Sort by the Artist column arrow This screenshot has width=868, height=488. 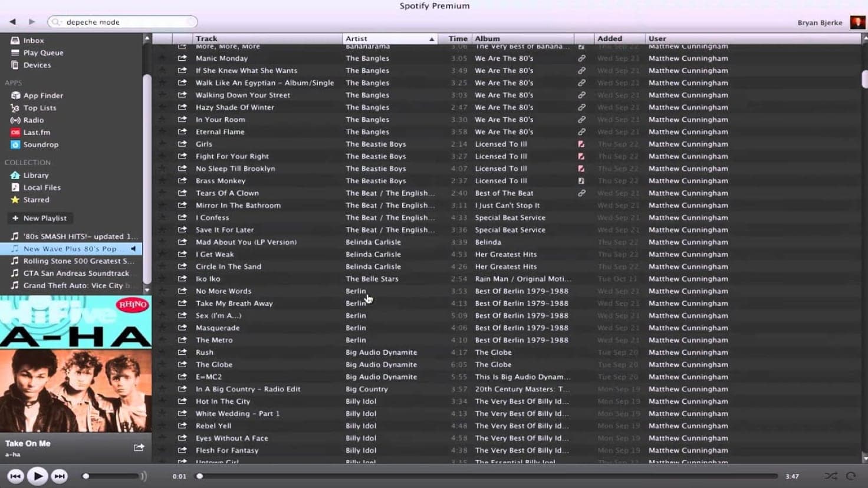pyautogui.click(x=432, y=39)
